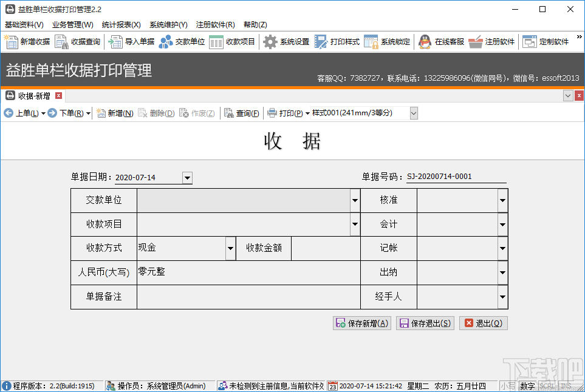Open the 统计报表 menu
The image size is (585, 392).
120,24
